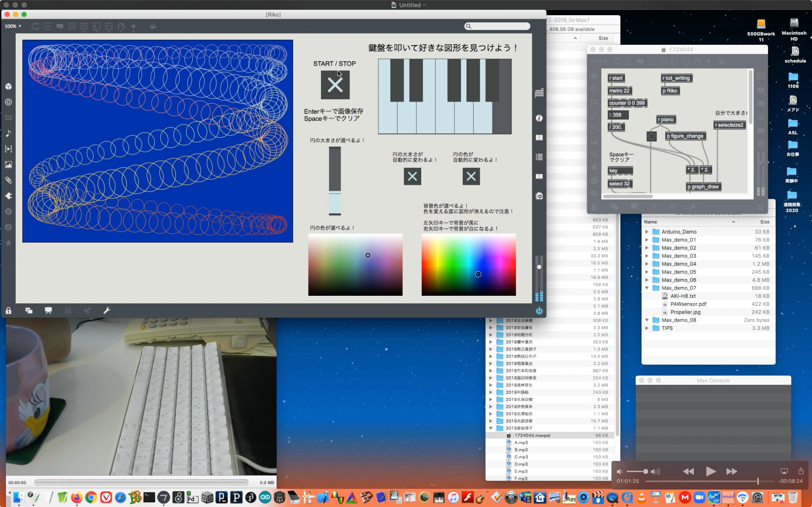Open the Objects (cube) browser in left sidebar

pos(9,86)
